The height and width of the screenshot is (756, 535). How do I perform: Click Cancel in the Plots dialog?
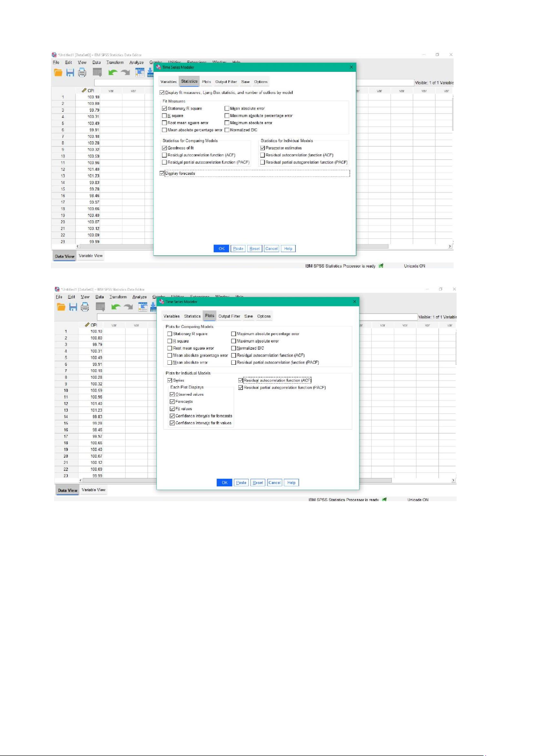pos(275,483)
